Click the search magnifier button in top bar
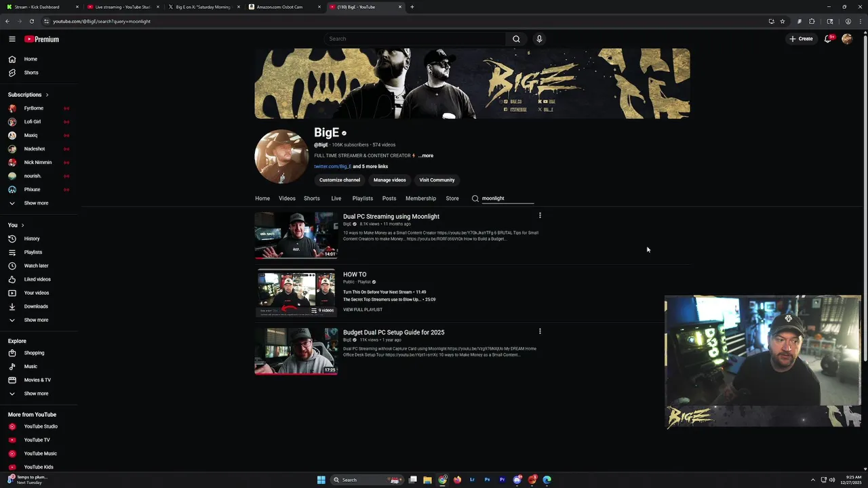 (x=516, y=39)
